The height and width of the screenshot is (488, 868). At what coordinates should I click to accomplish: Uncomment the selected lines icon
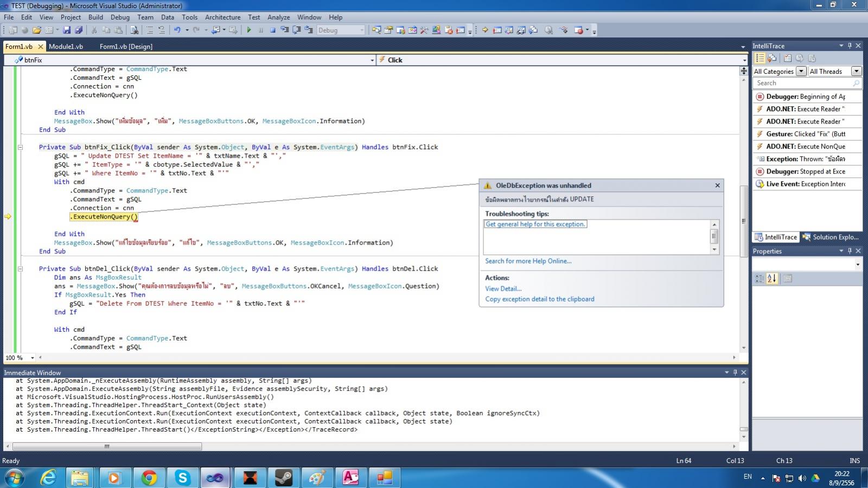162,30
